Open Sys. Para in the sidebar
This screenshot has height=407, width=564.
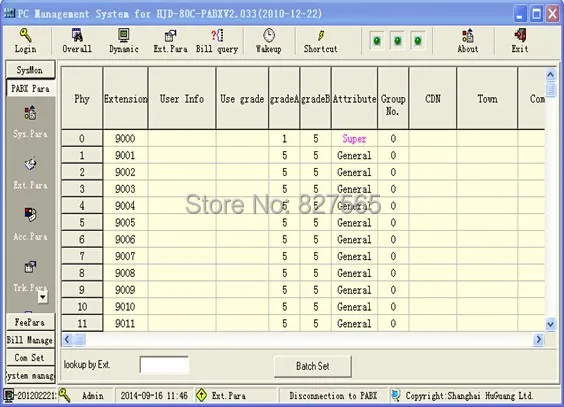click(30, 113)
